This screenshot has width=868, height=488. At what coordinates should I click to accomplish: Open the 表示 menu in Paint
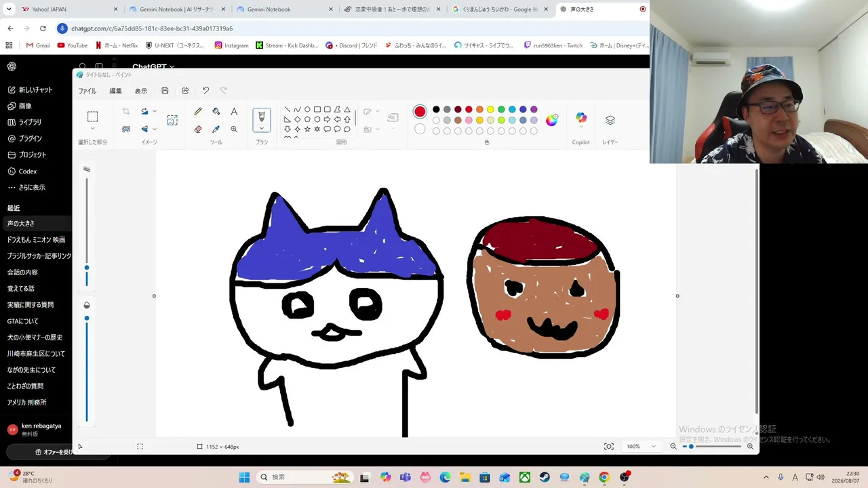(140, 91)
